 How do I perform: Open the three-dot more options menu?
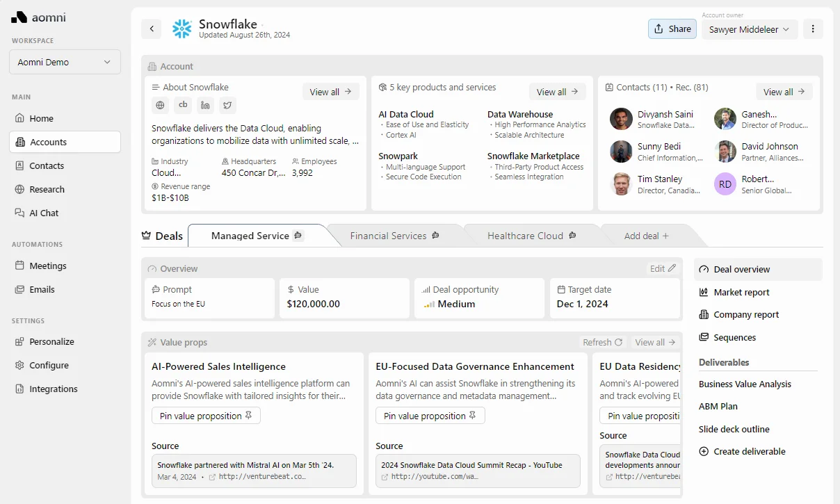[x=813, y=29]
